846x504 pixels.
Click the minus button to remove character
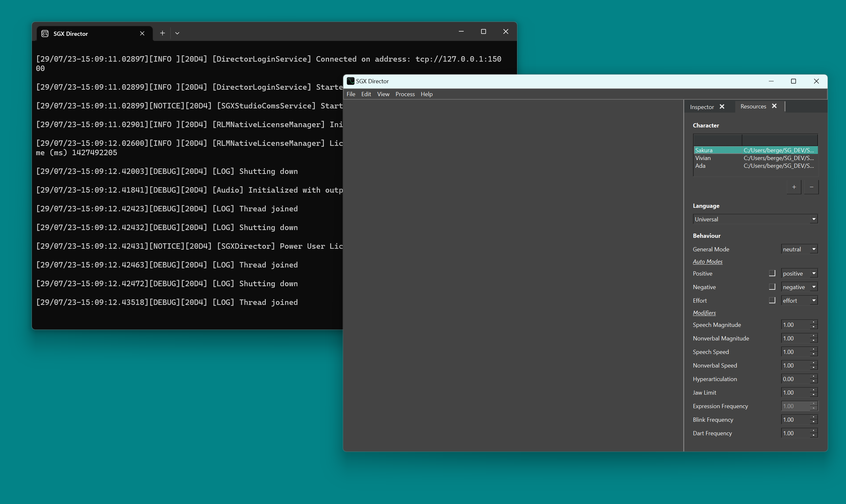pyautogui.click(x=811, y=187)
